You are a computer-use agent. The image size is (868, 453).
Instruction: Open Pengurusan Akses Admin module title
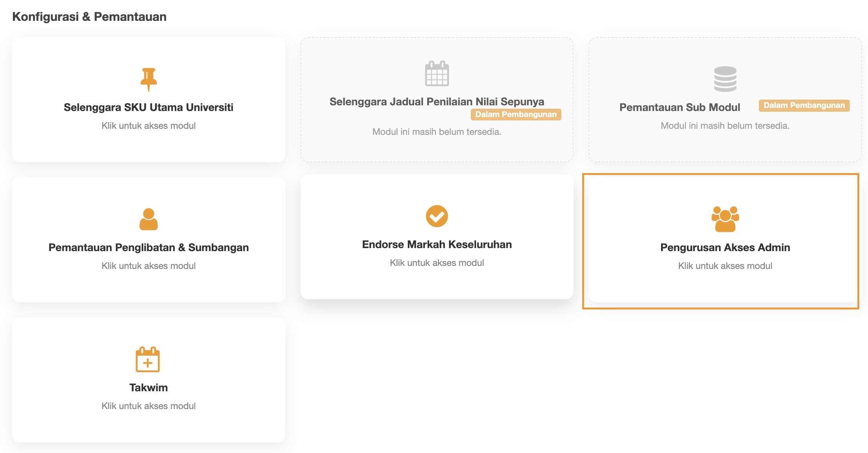tap(725, 248)
